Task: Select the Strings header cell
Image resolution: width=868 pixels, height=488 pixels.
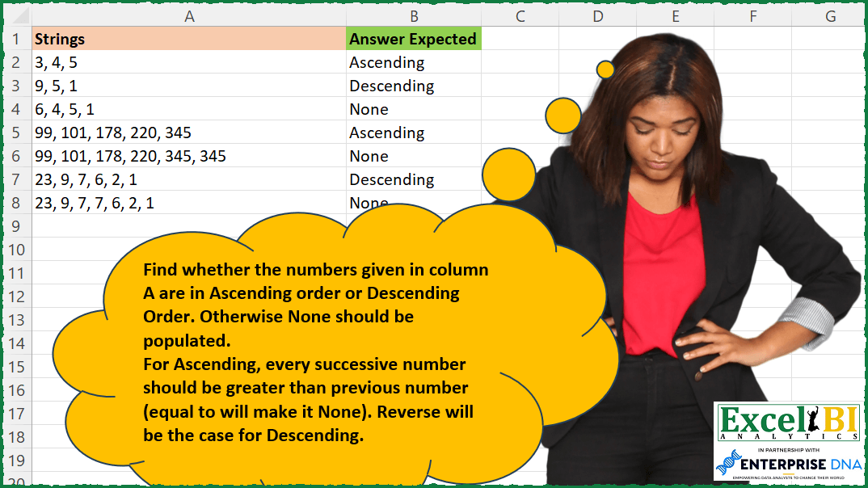Action: 189,39
